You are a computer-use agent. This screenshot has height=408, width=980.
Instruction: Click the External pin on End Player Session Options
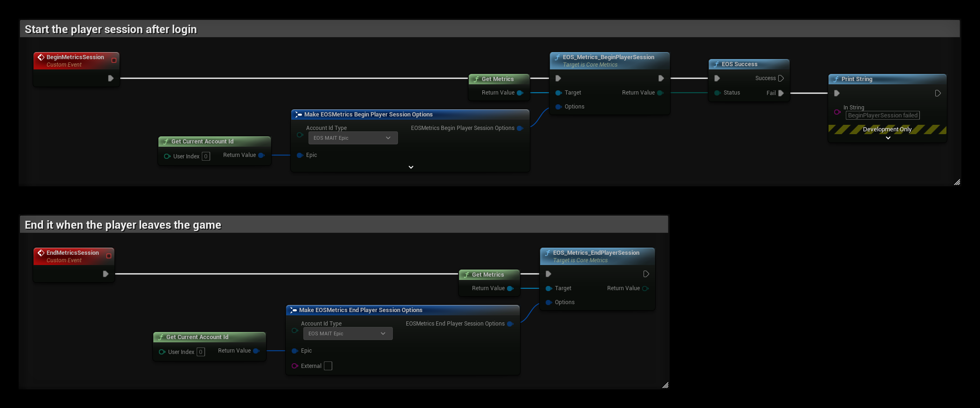click(x=295, y=366)
